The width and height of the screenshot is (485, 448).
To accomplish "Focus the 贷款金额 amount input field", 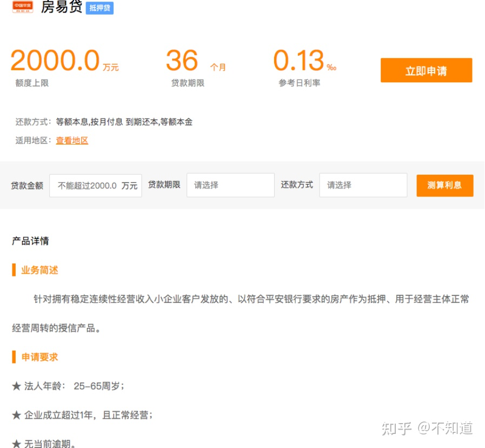I will pyautogui.click(x=96, y=186).
